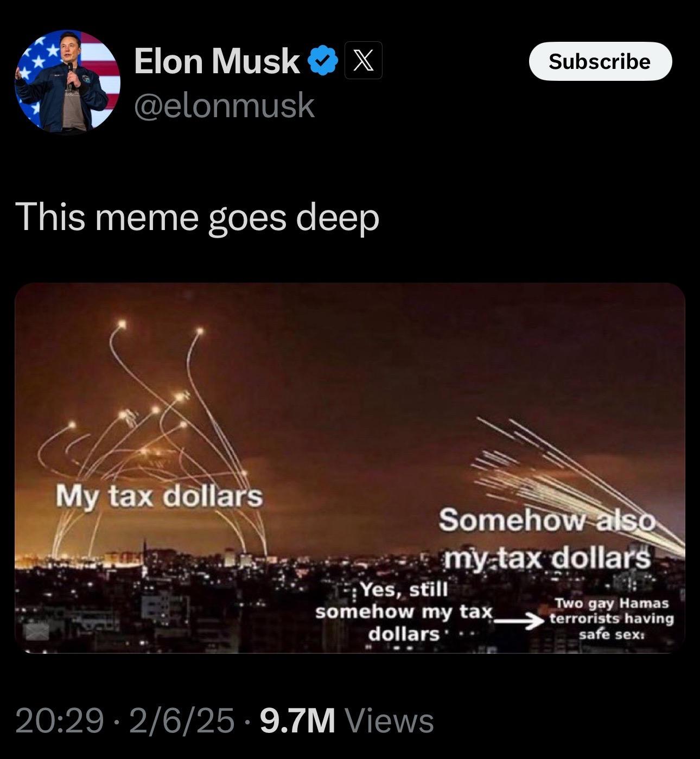
Task: Click the 20:29 post timestamp
Action: click(60, 721)
